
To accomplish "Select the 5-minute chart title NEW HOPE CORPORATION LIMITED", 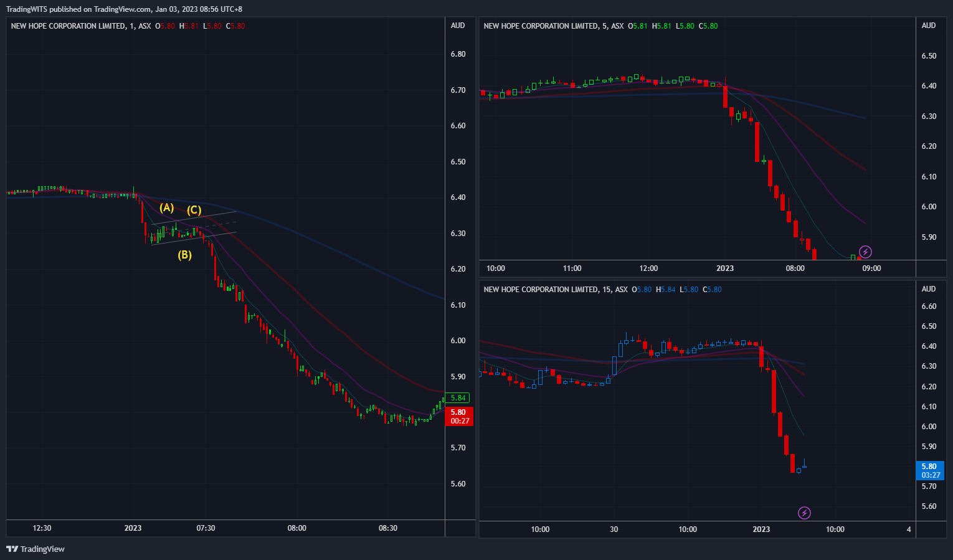I will coord(541,26).
